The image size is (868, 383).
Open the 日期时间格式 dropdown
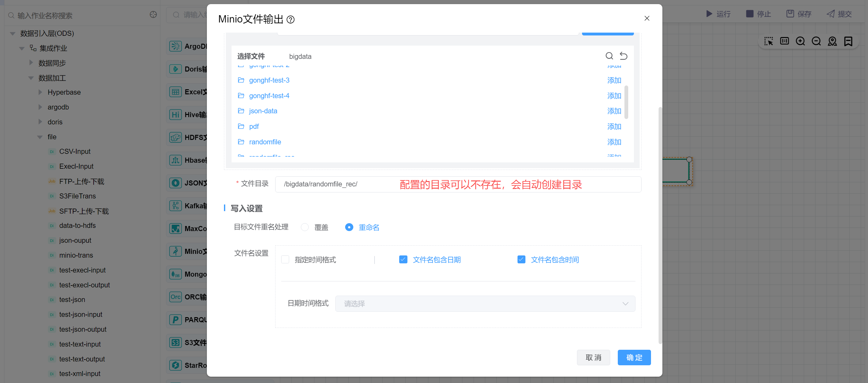485,304
